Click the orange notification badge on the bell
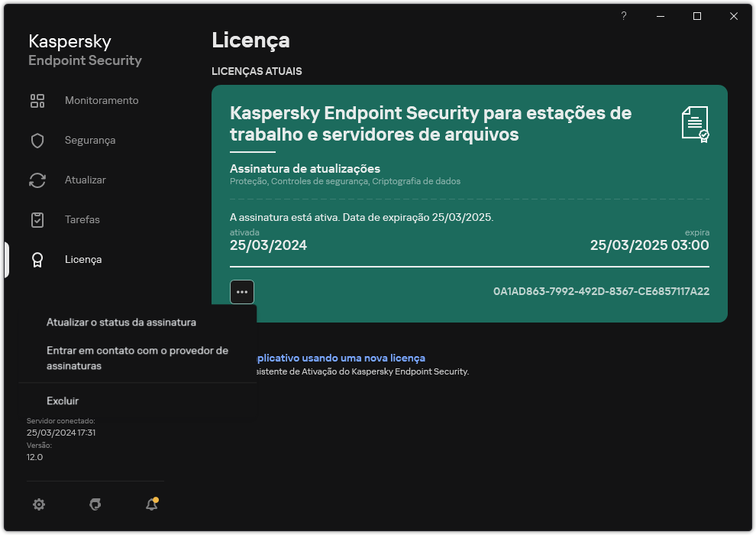Screen dimensions: 756x535 157,498
